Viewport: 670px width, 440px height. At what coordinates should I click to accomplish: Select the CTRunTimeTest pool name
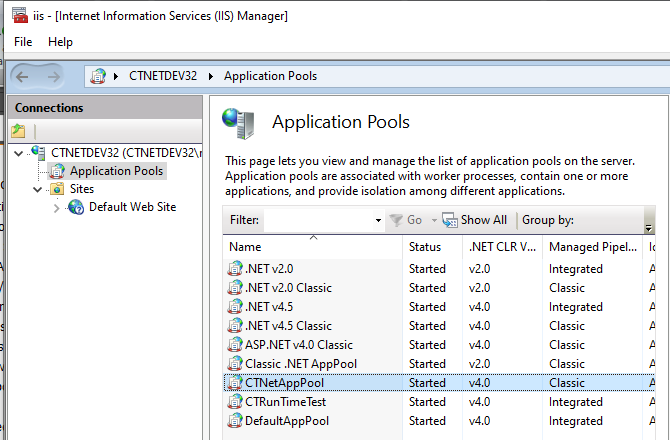tap(285, 402)
